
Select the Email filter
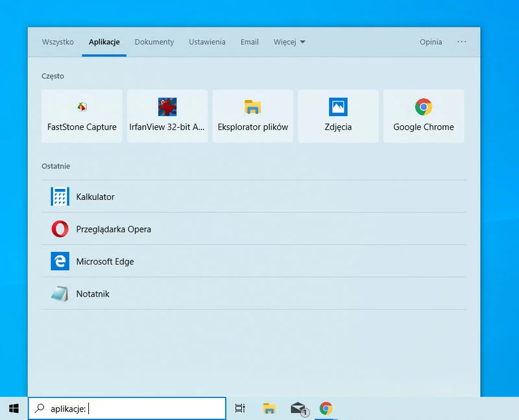[x=249, y=42]
